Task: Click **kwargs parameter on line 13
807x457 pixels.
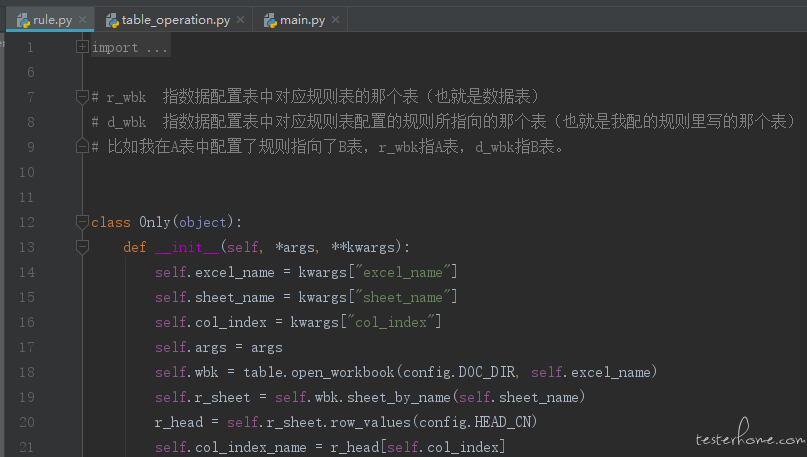Action: (x=363, y=248)
